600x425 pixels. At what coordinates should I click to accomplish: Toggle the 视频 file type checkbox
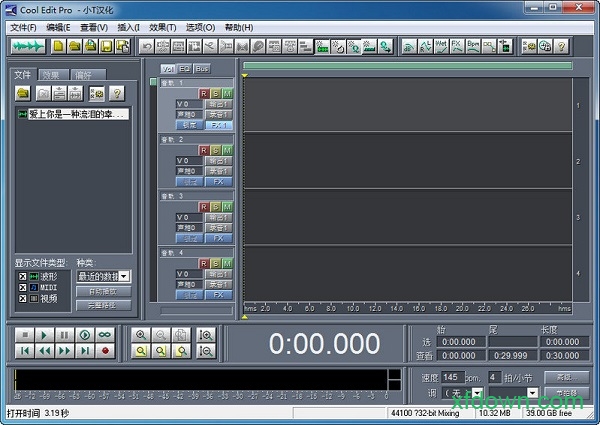(23, 298)
